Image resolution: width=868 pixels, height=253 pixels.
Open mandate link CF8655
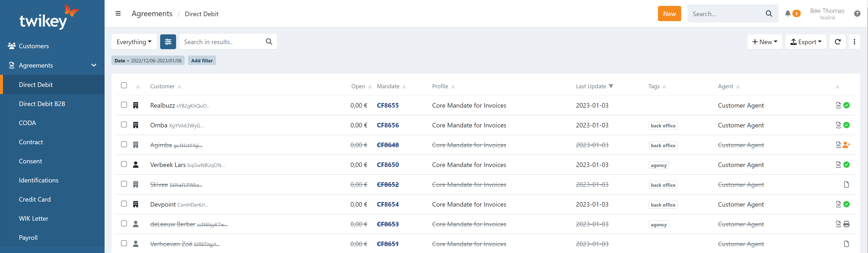click(388, 105)
